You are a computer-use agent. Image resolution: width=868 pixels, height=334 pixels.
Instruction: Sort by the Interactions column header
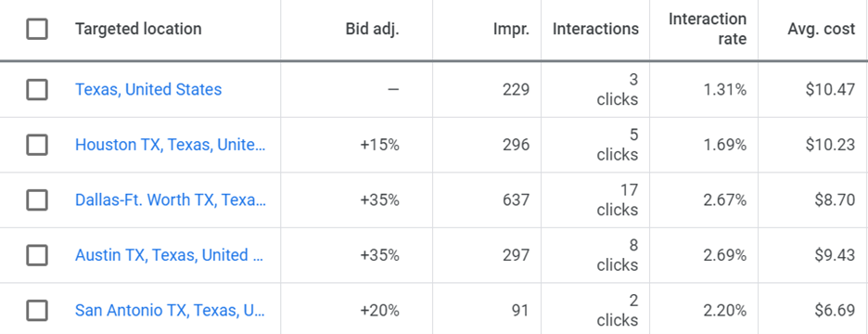[595, 29]
